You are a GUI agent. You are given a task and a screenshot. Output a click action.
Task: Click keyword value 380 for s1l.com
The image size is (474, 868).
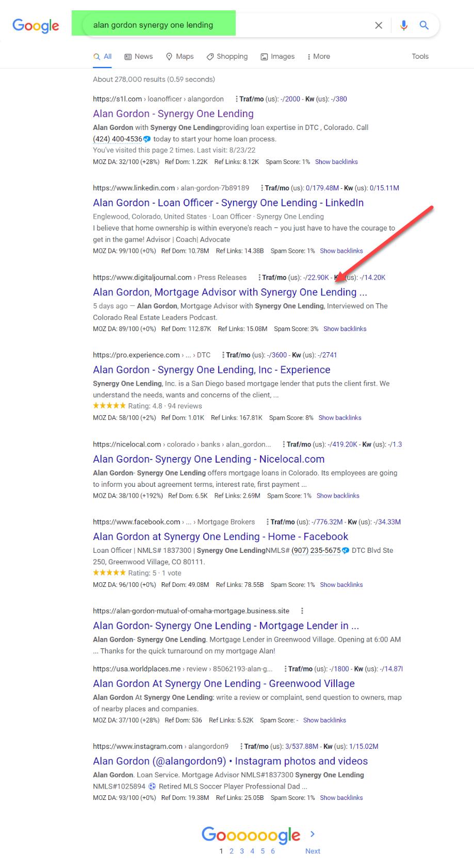point(341,99)
